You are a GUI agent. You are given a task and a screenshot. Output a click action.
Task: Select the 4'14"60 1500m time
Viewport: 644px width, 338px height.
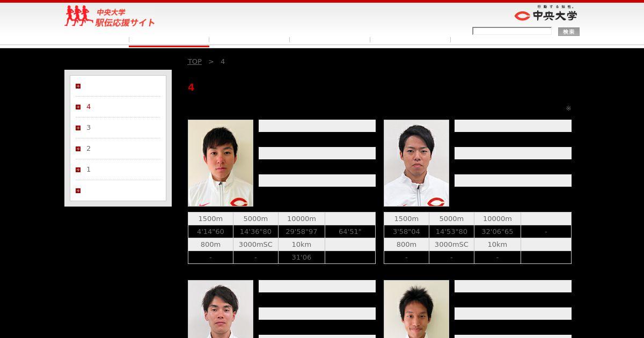pyautogui.click(x=210, y=232)
